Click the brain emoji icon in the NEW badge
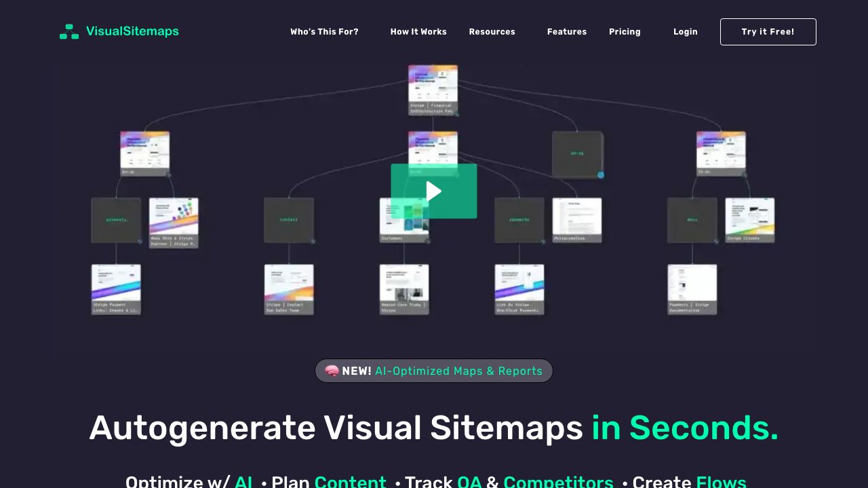Screen dimensions: 868x488 (x=332, y=371)
